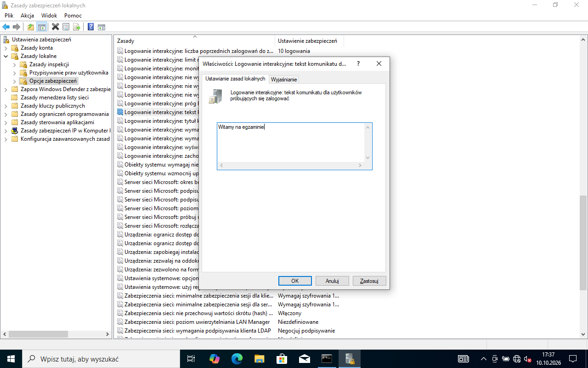Confirm the dialog with OK button
Image resolution: width=588 pixels, height=368 pixels.
(295, 281)
